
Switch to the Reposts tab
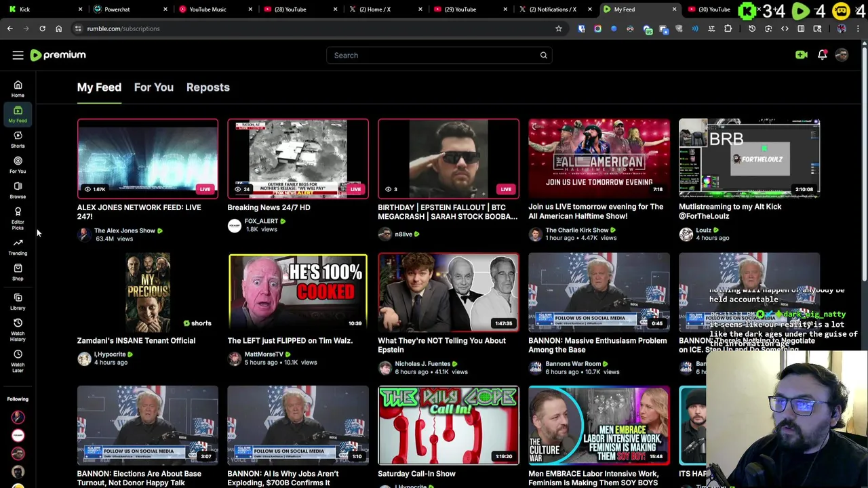pos(208,87)
